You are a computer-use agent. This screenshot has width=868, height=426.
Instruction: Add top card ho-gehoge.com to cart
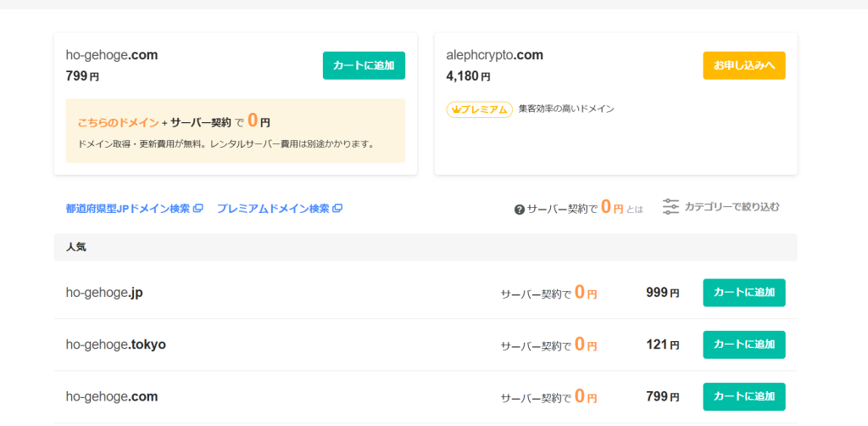pyautogui.click(x=364, y=65)
